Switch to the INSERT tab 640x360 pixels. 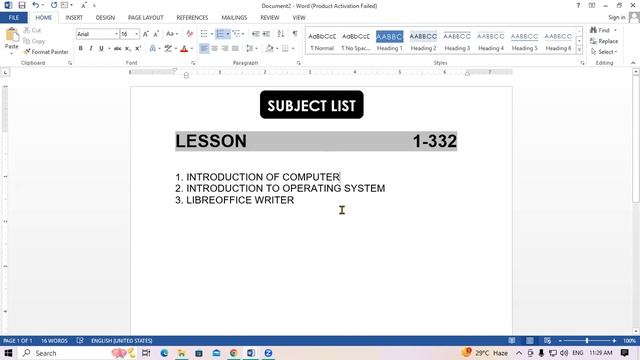74,18
